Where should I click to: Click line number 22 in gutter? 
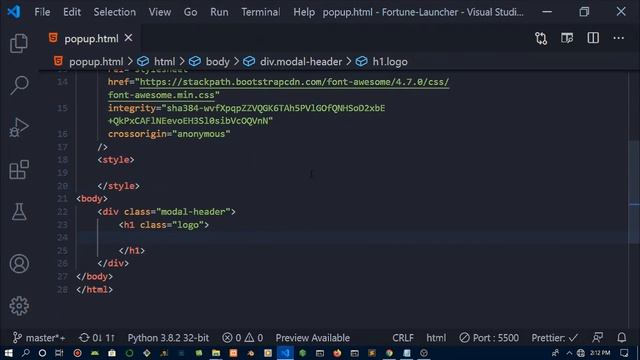coord(62,212)
